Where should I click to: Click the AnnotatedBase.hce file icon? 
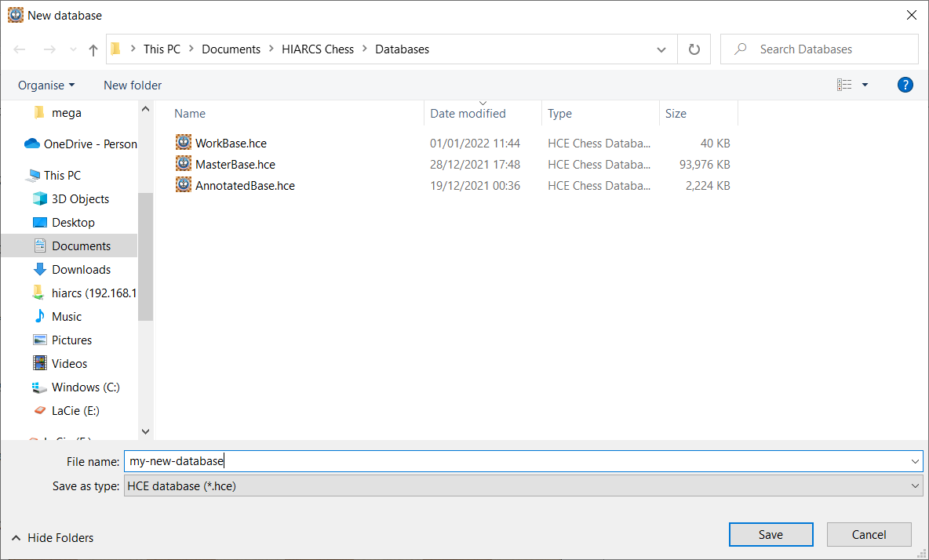(x=184, y=185)
